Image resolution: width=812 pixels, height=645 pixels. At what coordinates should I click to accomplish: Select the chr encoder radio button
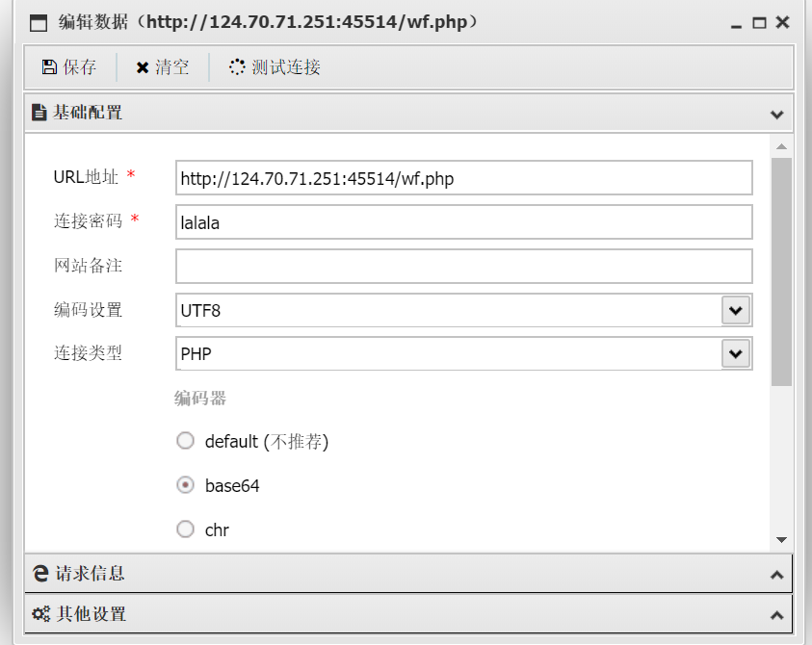[x=185, y=529]
